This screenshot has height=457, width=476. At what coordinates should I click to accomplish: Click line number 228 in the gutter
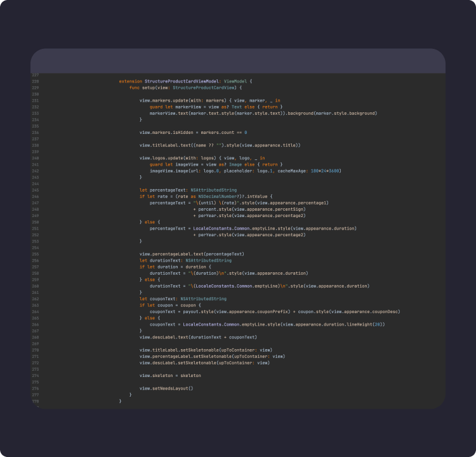tap(35, 81)
